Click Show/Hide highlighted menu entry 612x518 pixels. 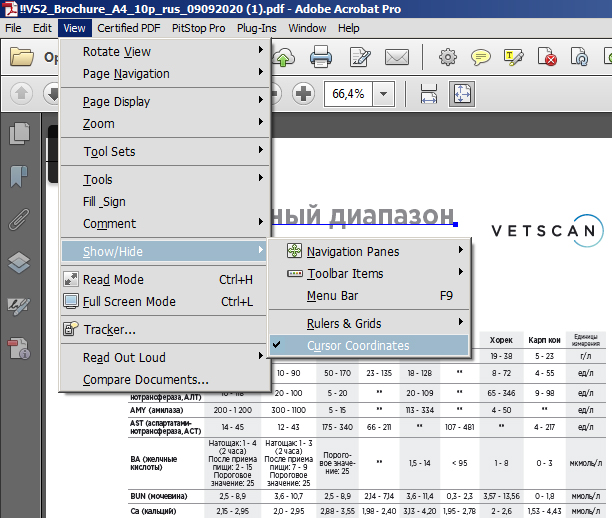click(165, 251)
